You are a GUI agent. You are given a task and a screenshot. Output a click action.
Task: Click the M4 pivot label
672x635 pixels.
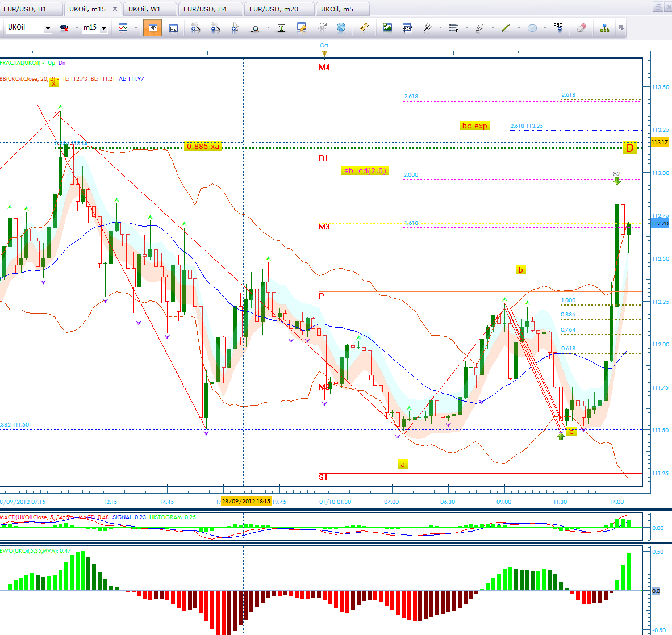coord(324,67)
